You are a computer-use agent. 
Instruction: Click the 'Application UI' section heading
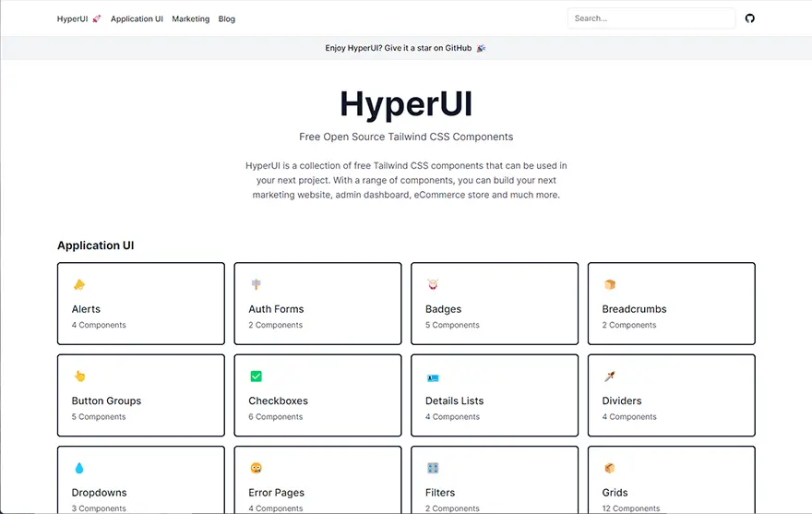pyautogui.click(x=95, y=245)
